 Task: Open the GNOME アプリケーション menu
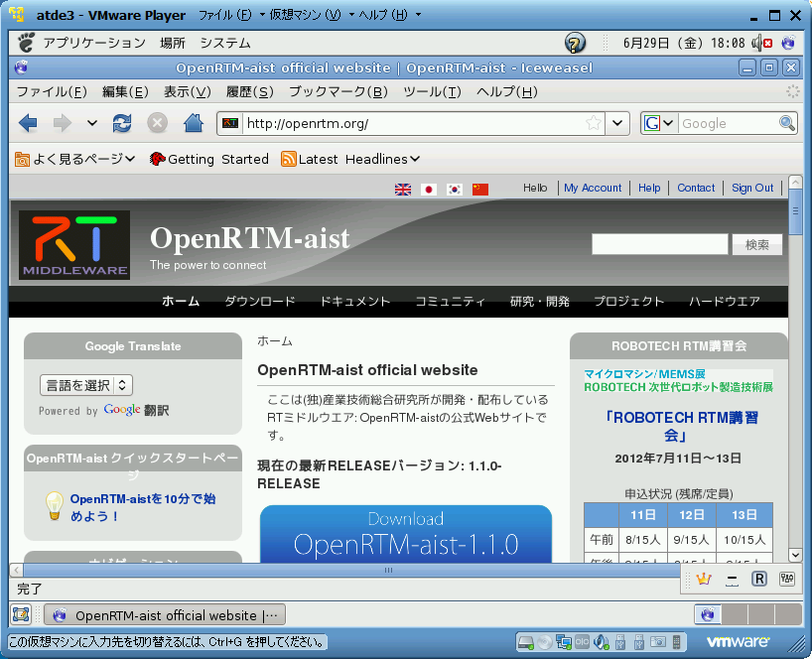click(x=94, y=43)
